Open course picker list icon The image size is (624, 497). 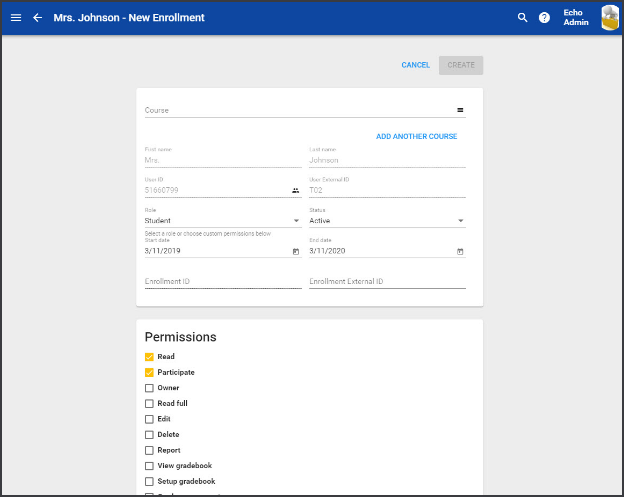(460, 110)
